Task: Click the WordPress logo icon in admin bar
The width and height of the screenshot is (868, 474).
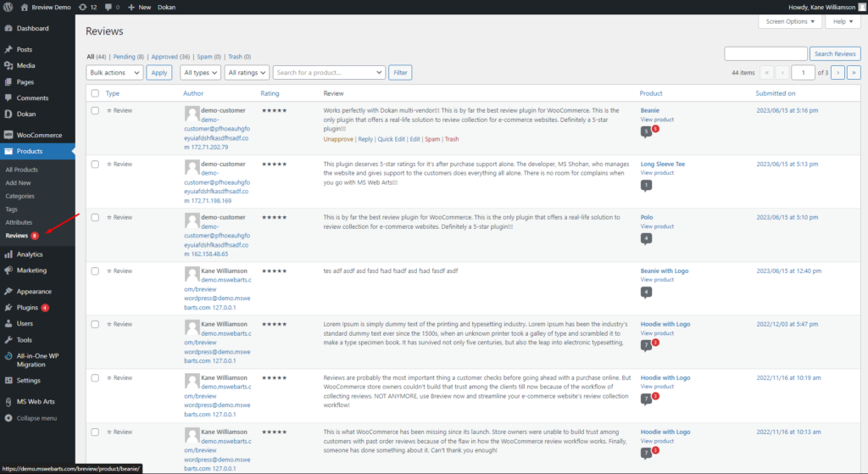Action: 8,7
